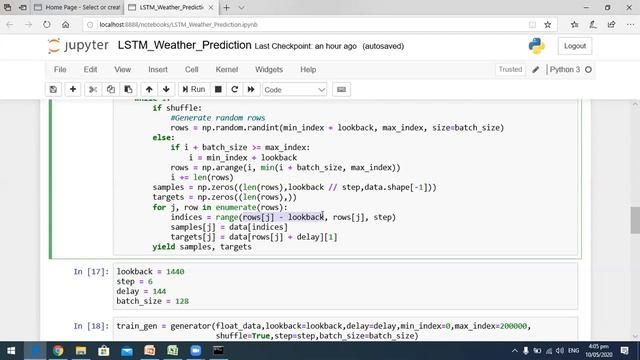The height and width of the screenshot is (360, 640).
Task: Click the Last Checkpoint text
Action: [305, 46]
